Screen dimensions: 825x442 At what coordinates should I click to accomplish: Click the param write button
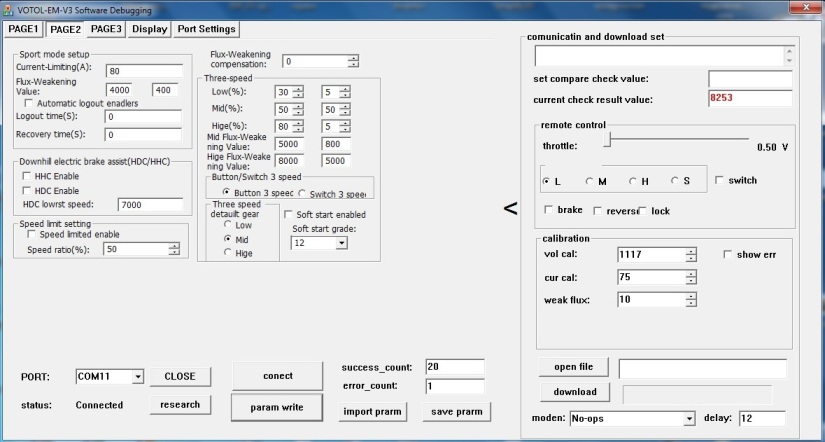click(278, 408)
